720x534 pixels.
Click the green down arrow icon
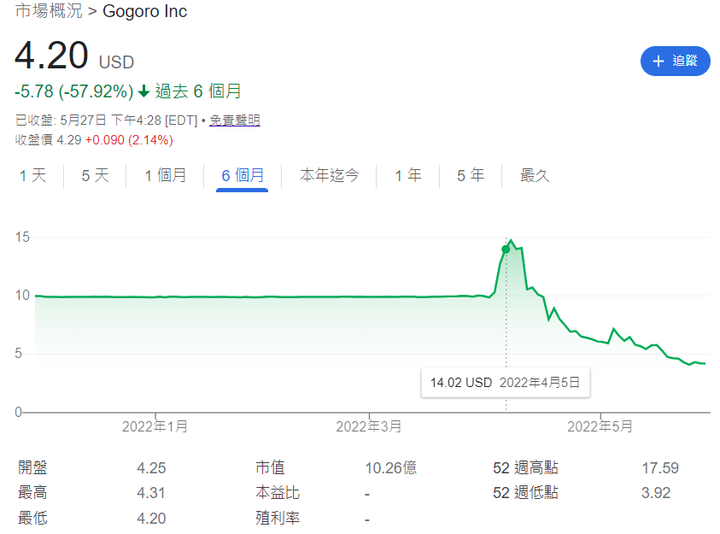point(144,91)
